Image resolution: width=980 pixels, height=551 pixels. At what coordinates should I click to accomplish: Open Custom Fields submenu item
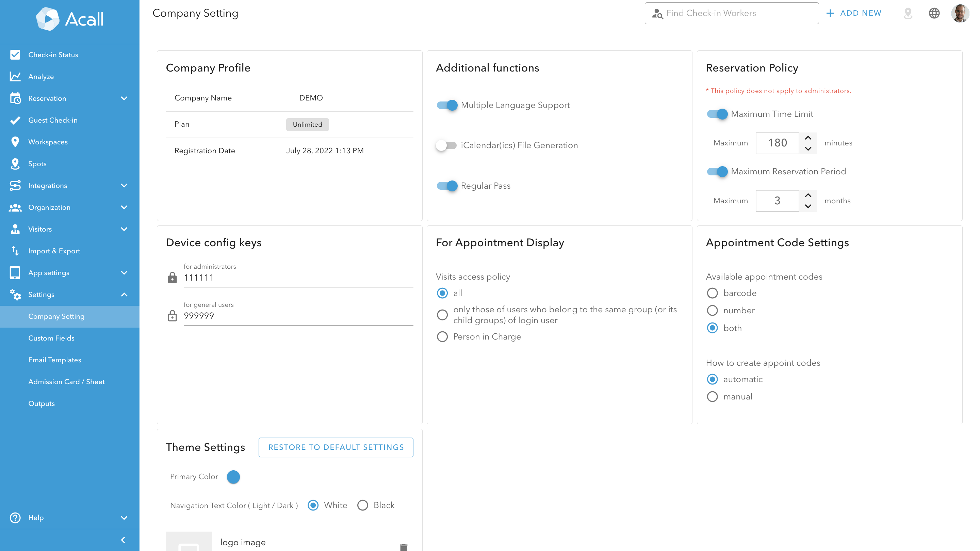tap(70, 338)
